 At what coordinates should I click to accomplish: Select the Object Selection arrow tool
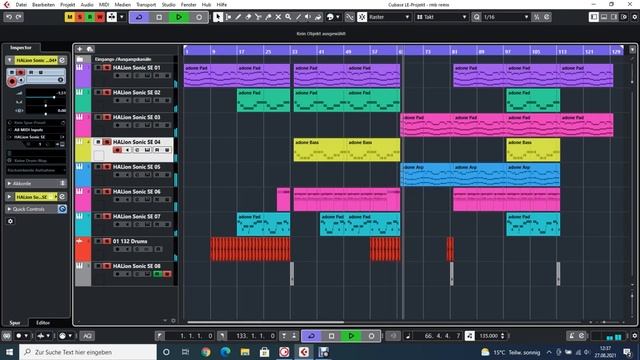(x=218, y=17)
